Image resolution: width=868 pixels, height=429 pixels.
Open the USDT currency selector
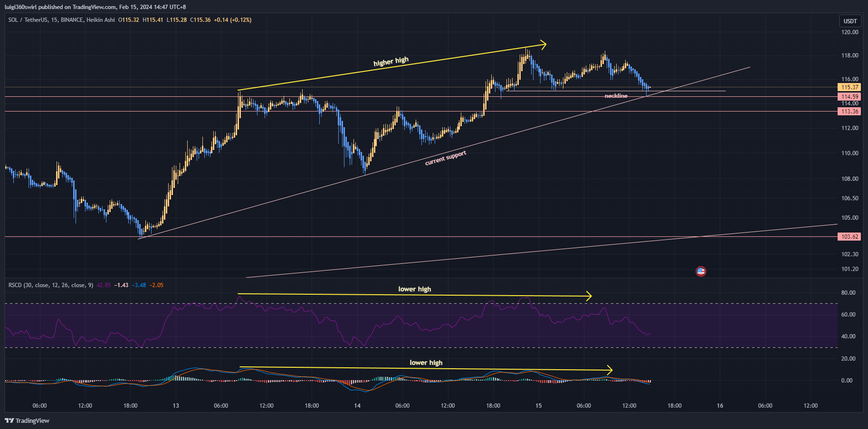(850, 21)
